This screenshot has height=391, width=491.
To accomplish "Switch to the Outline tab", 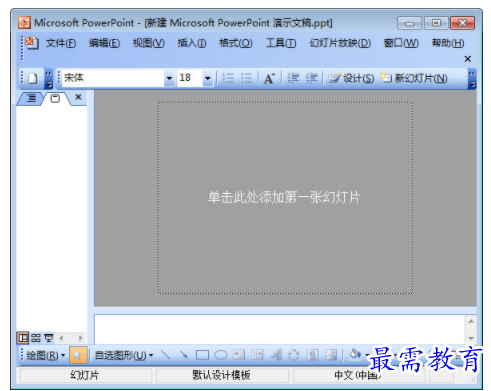I will [31, 98].
